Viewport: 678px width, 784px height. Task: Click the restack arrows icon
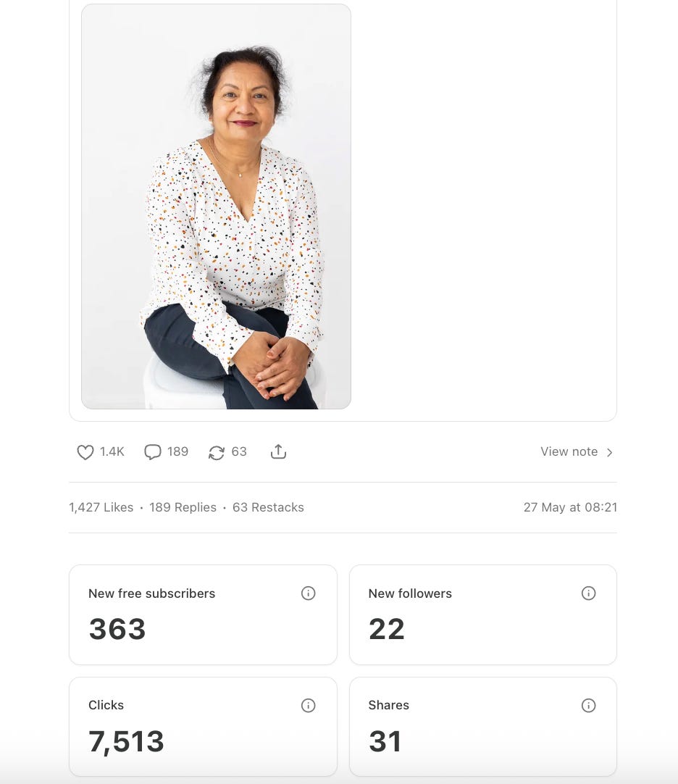point(217,452)
